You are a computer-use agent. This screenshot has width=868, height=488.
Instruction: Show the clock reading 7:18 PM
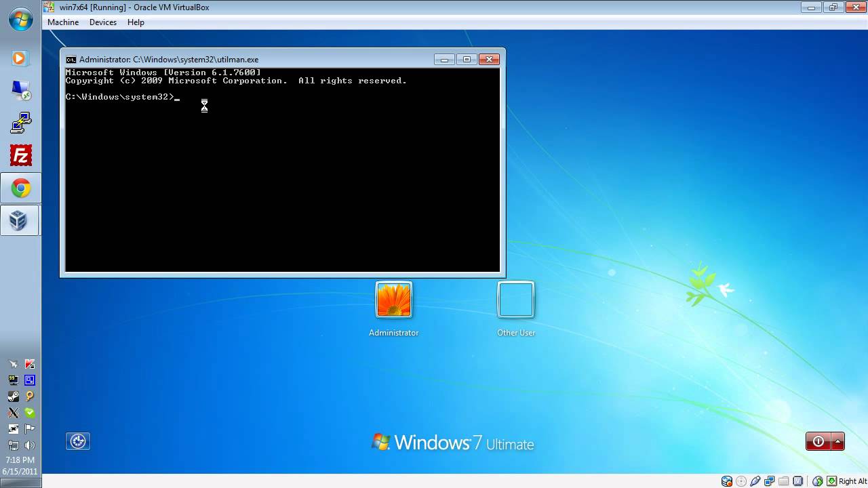coord(19,460)
